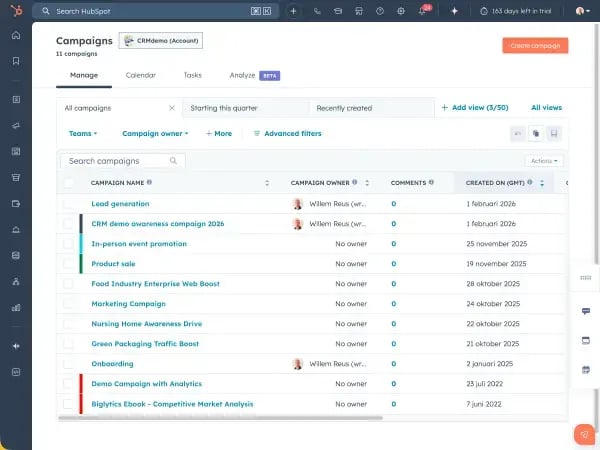Select all campaigns with header checkbox
The image size is (600, 450).
tap(69, 183)
